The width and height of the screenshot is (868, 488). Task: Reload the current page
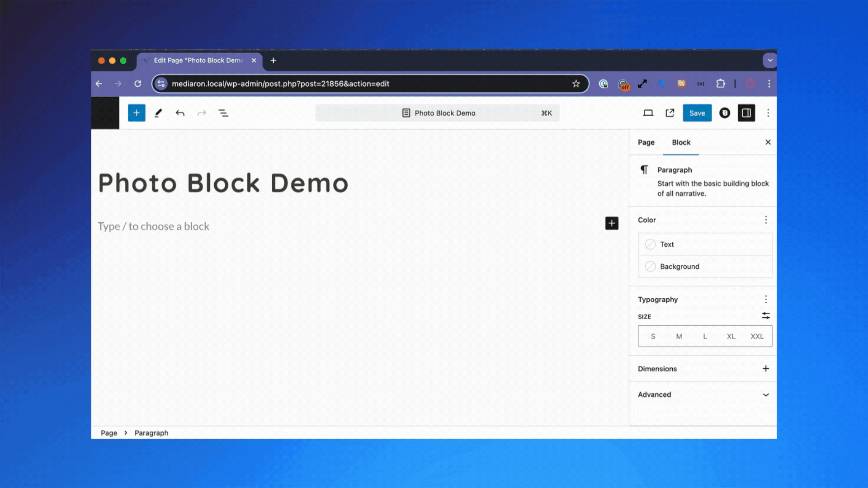pyautogui.click(x=138, y=84)
